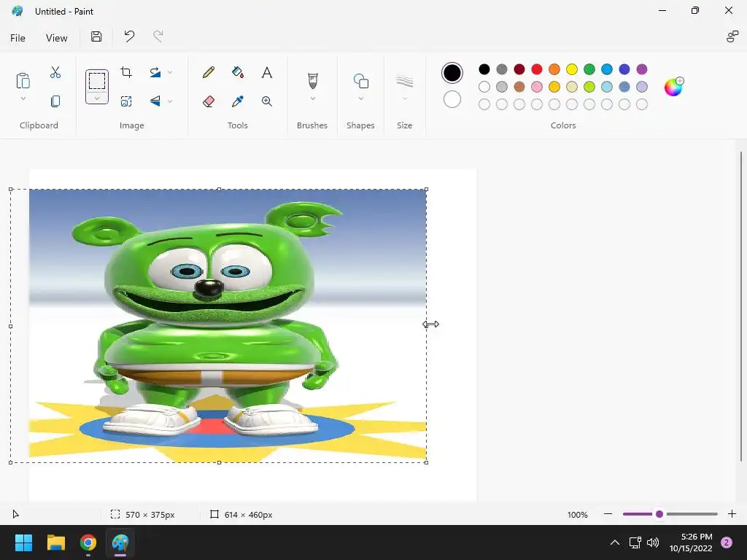Show hidden system tray icons

point(615,542)
